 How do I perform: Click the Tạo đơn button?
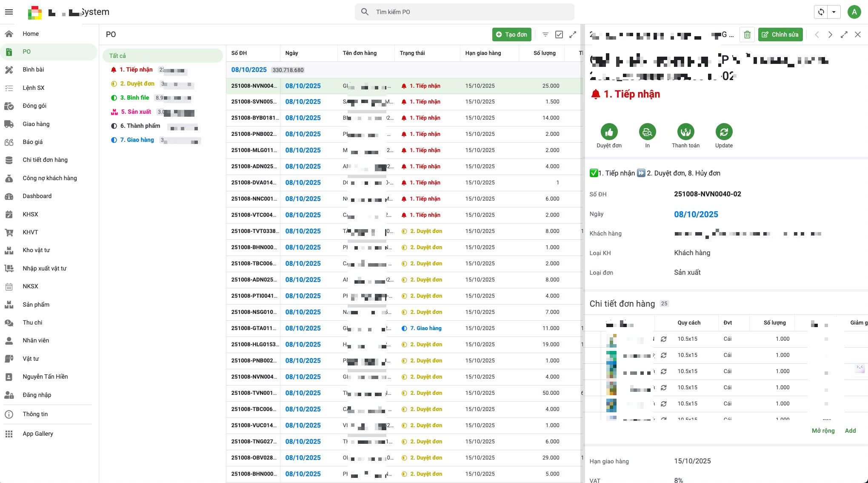pyautogui.click(x=511, y=34)
